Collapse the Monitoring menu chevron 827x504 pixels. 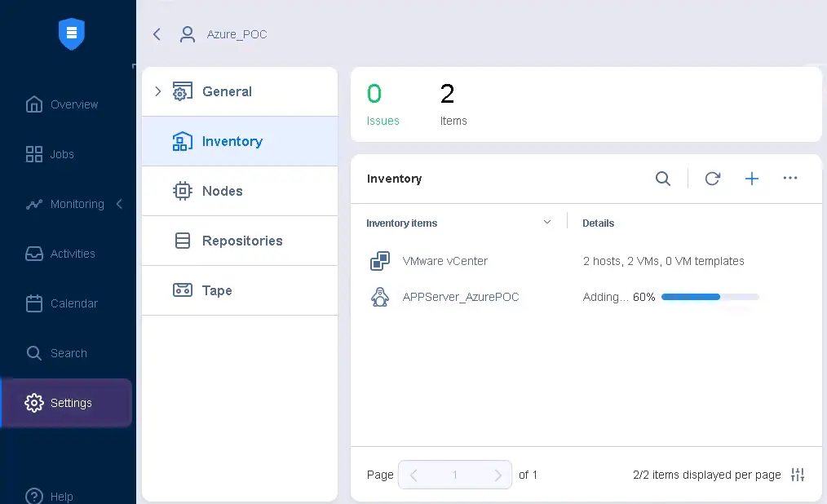coord(119,204)
